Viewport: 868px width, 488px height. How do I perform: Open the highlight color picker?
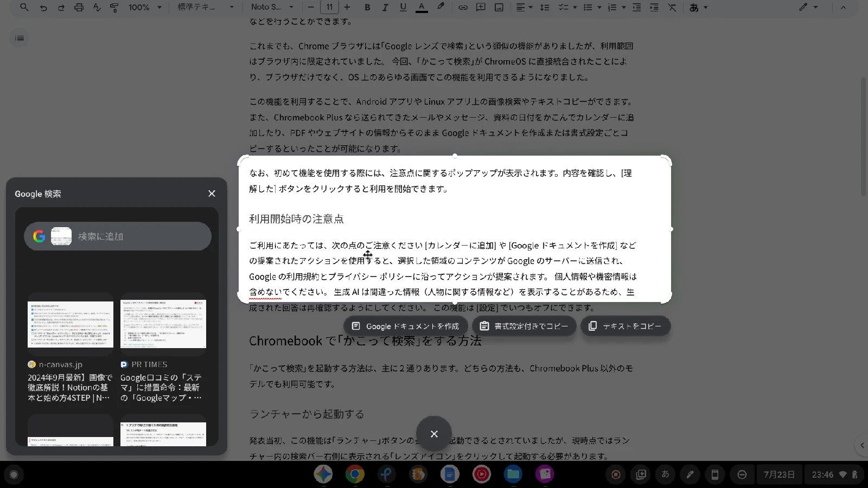[441, 7]
